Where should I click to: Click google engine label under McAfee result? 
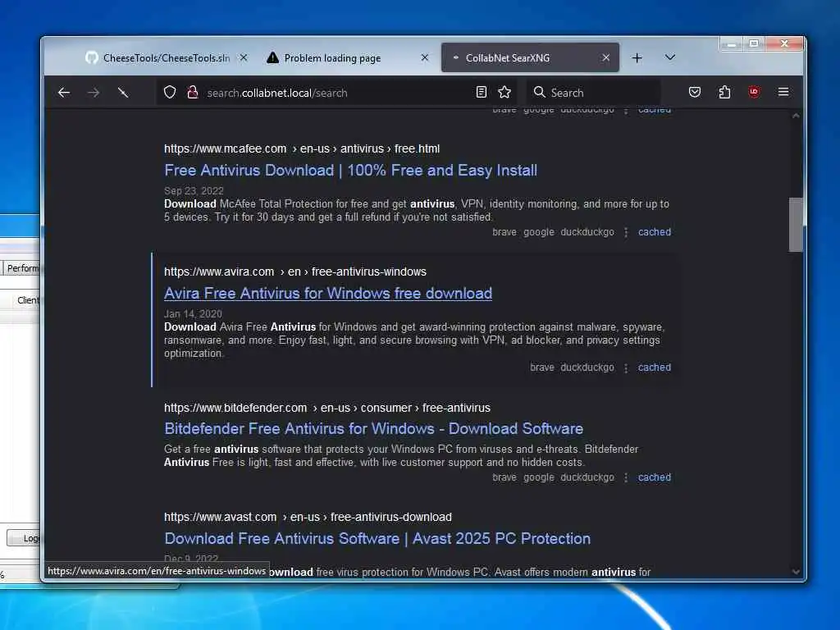coord(538,232)
